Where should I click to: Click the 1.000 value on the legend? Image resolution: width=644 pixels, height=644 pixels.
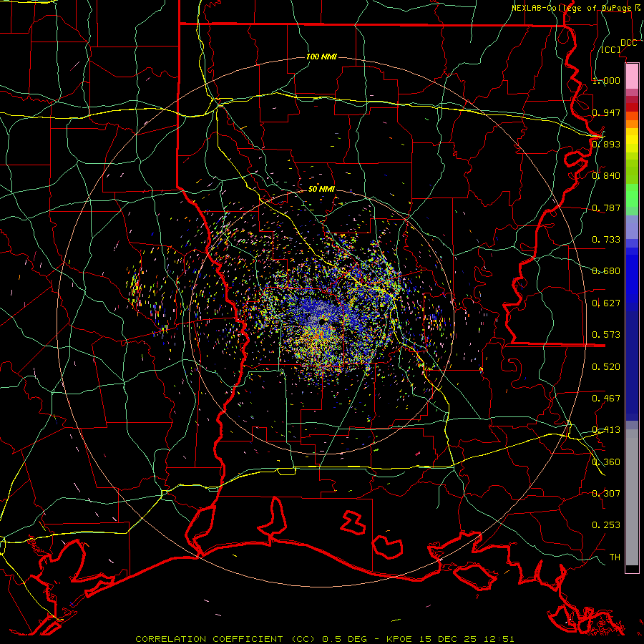pos(606,80)
